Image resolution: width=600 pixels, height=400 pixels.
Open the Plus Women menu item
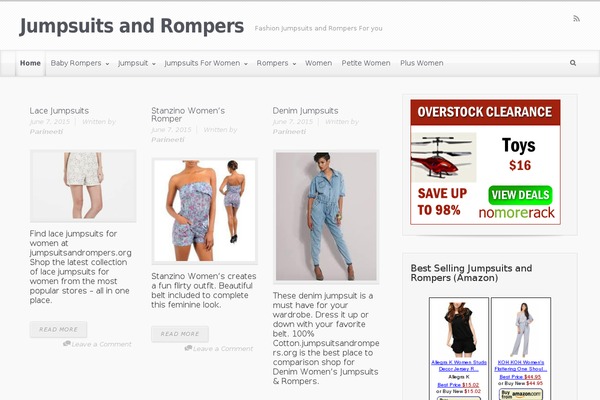[x=422, y=63]
